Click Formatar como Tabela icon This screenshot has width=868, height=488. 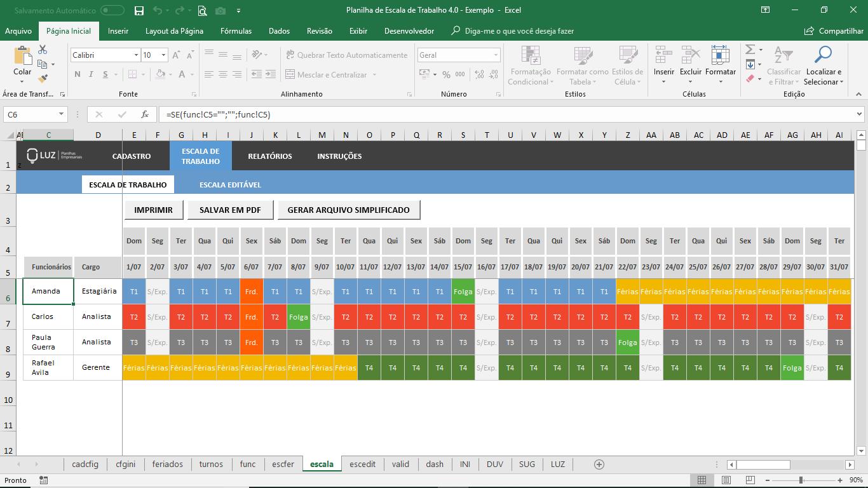pyautogui.click(x=583, y=55)
